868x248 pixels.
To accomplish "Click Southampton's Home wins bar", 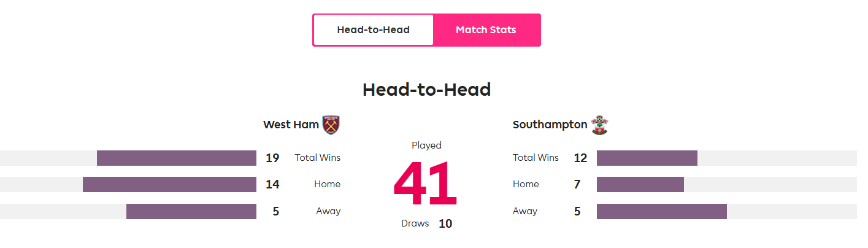I will (640, 184).
